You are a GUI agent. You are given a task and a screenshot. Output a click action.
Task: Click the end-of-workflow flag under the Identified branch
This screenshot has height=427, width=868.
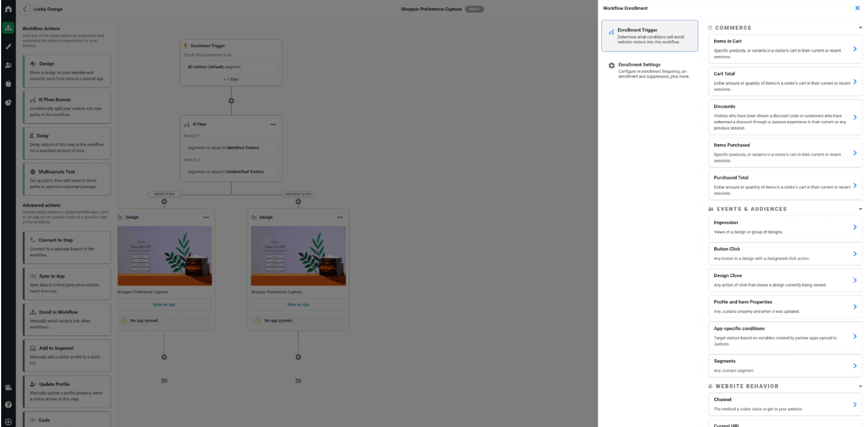(x=164, y=381)
